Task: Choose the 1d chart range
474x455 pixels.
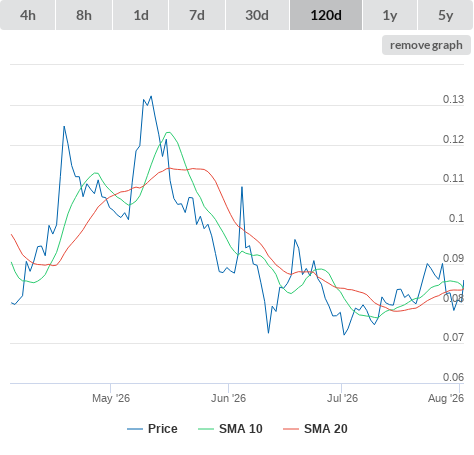Action: click(141, 15)
